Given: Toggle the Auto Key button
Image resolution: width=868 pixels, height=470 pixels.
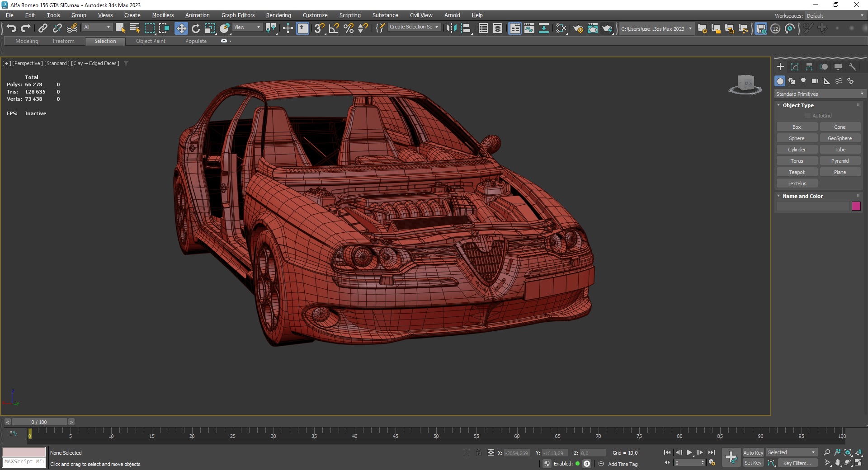Looking at the screenshot, I should point(753,452).
